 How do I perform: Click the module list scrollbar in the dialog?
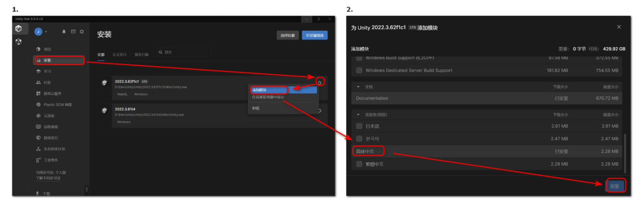[624, 153]
